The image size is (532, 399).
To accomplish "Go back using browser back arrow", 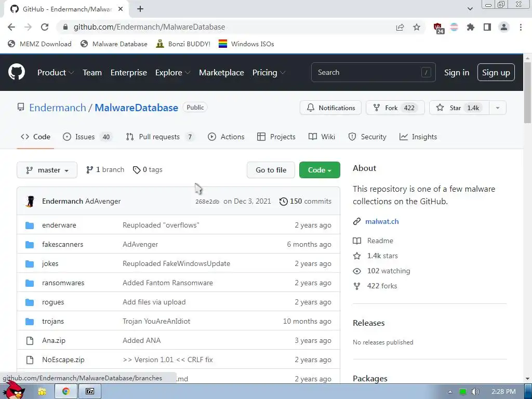I will point(11,27).
